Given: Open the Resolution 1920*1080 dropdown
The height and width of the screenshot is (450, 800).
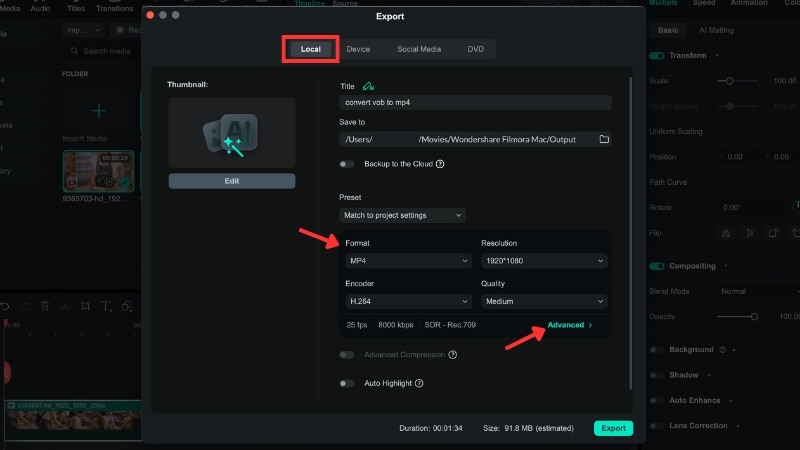Looking at the screenshot, I should click(544, 261).
